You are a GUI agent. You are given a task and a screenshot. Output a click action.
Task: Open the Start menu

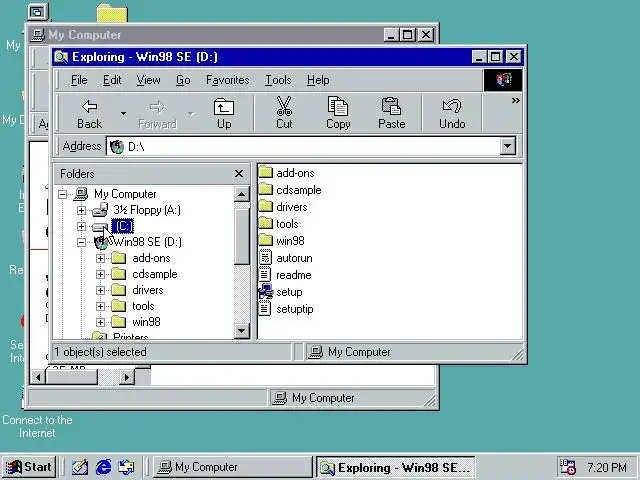(x=29, y=467)
